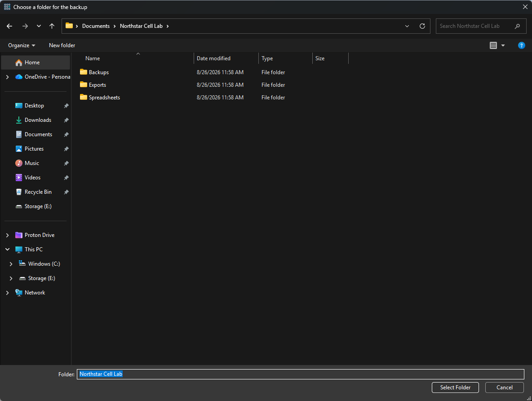This screenshot has height=401, width=532.
Task: Click the pin icon beside Recycle Bin
Action: point(66,192)
